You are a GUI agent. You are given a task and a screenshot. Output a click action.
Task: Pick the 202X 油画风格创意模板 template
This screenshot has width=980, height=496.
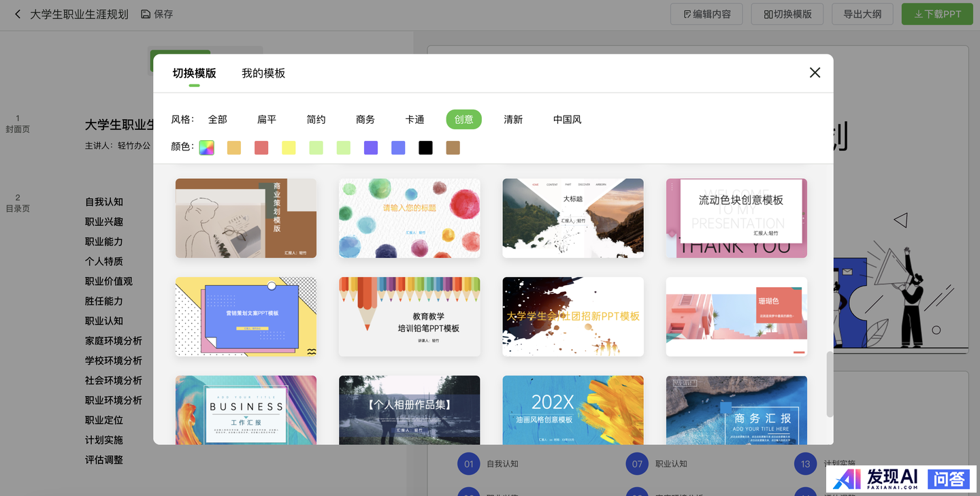point(573,410)
